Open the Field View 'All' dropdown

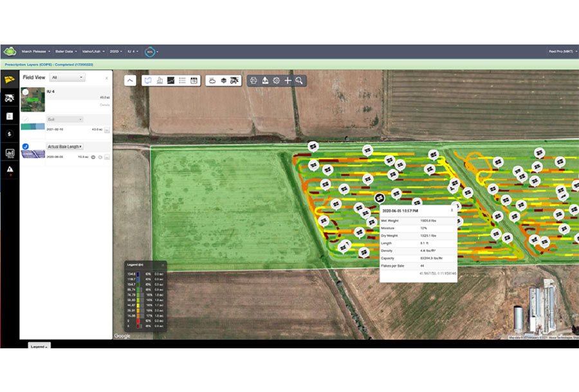67,77
